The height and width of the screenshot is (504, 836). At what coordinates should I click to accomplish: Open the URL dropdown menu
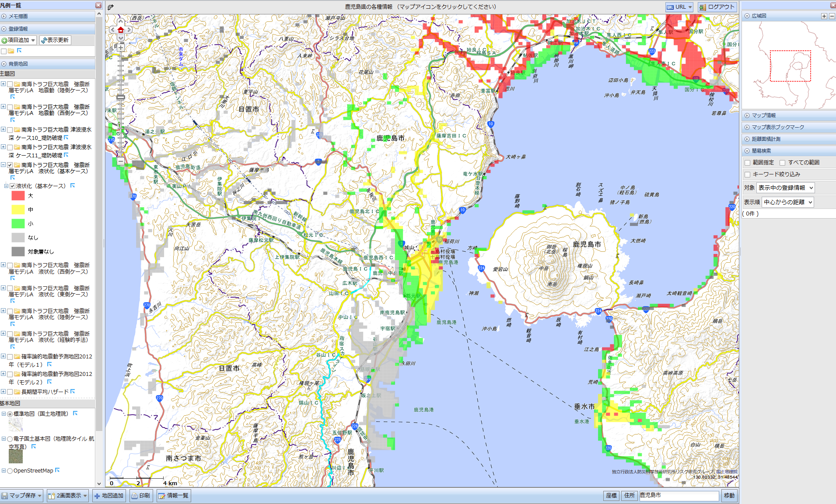click(x=679, y=7)
